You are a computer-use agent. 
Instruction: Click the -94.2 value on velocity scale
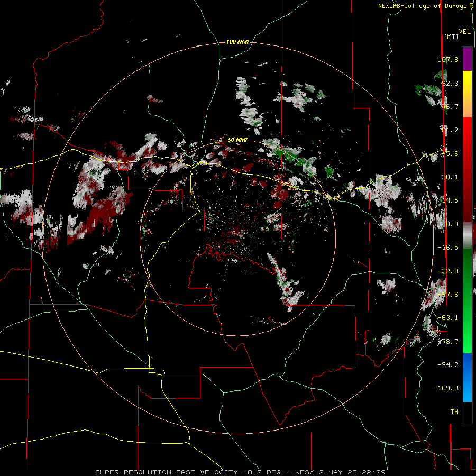[x=448, y=365]
